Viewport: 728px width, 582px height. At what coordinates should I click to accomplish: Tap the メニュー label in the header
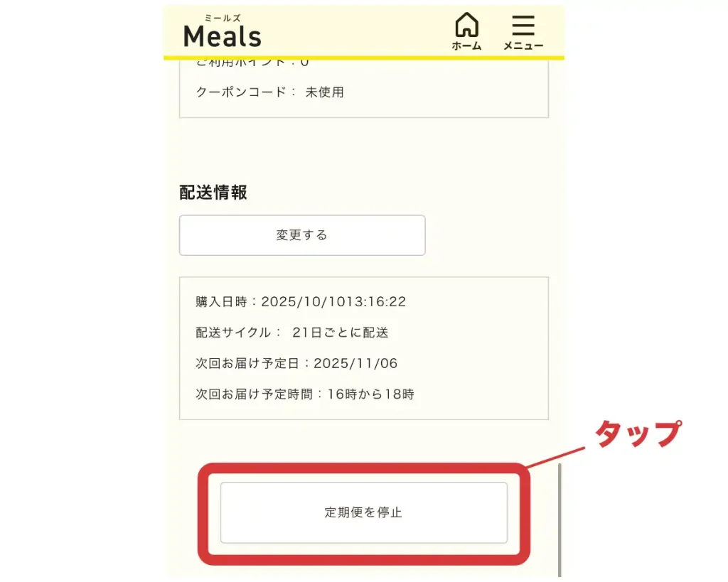[x=523, y=46]
